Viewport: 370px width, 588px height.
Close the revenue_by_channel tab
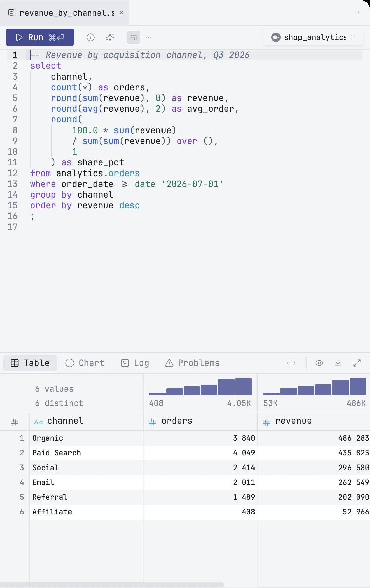coord(122,13)
